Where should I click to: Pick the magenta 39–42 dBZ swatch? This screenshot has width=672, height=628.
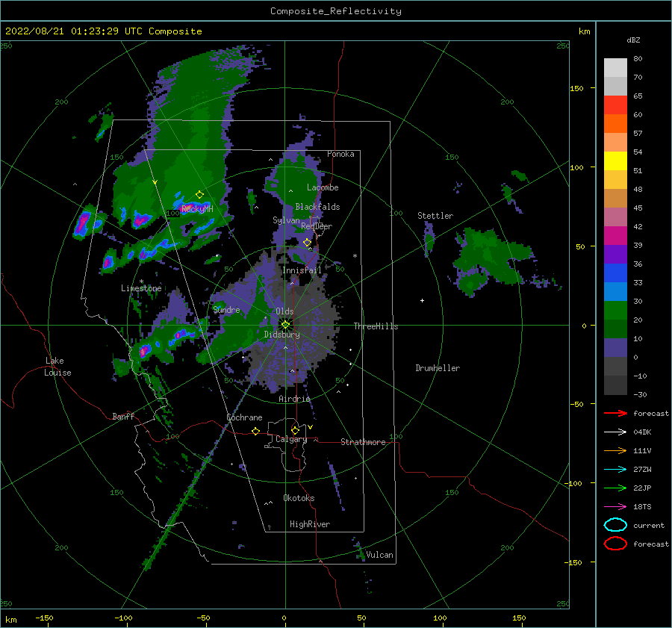615,236
